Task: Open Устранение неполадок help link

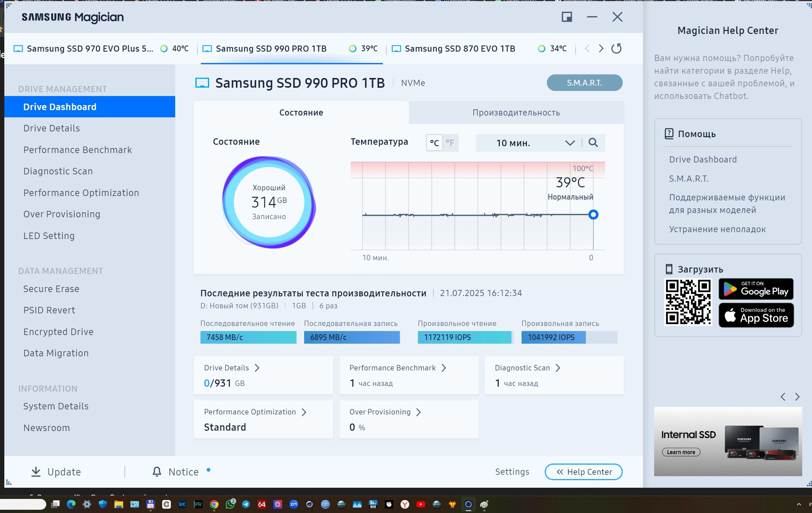Action: pyautogui.click(x=717, y=229)
